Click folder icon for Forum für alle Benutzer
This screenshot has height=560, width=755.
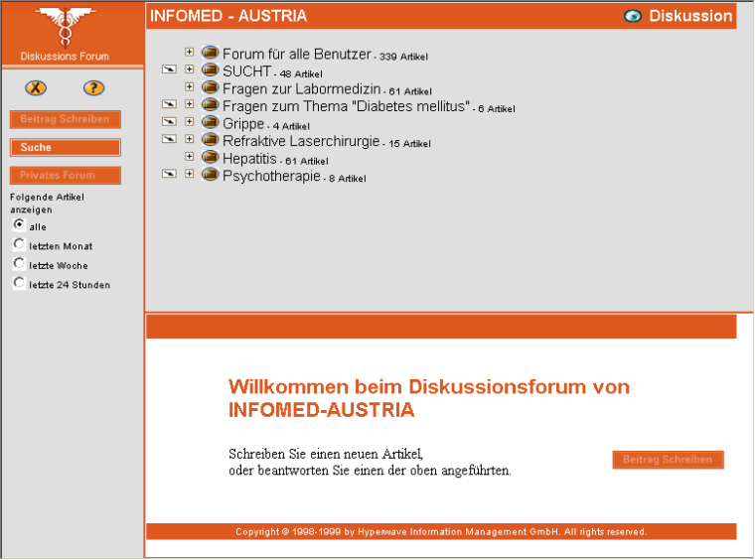point(210,52)
